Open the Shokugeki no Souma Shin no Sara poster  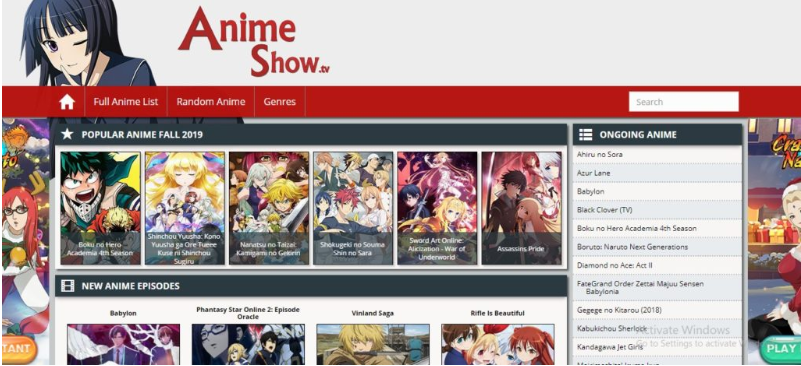353,208
